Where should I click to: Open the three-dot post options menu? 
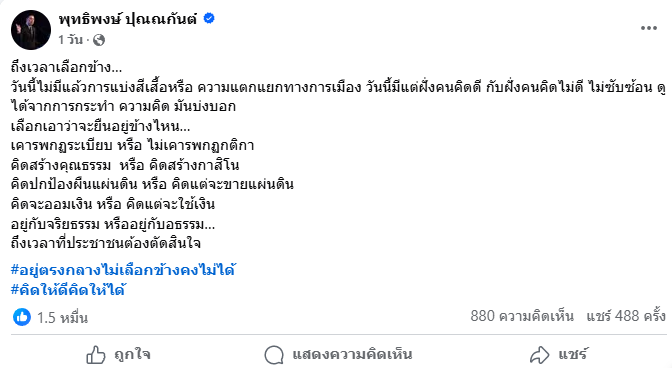(648, 28)
